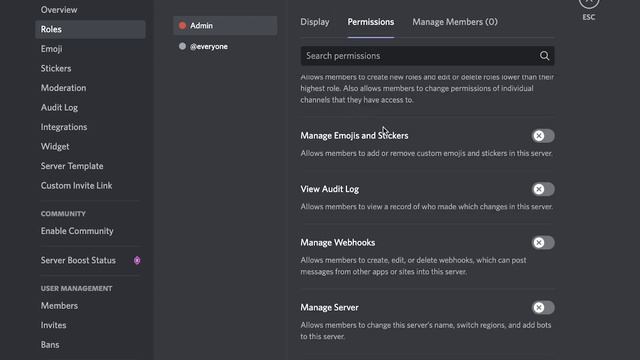Open the Manage Members (0) tab
Screen dimensions: 640x360
(455, 22)
